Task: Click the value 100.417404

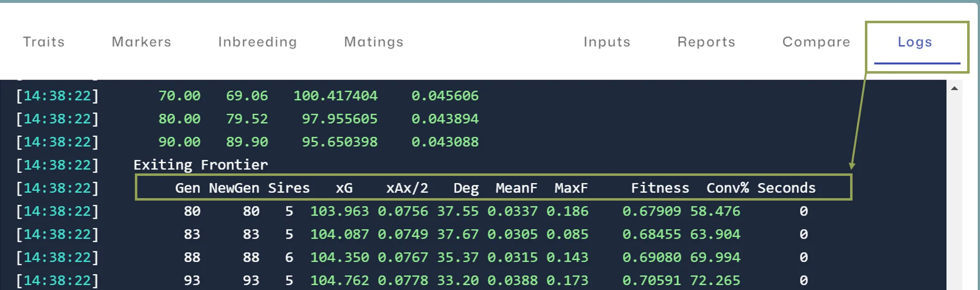Action: pyautogui.click(x=335, y=95)
